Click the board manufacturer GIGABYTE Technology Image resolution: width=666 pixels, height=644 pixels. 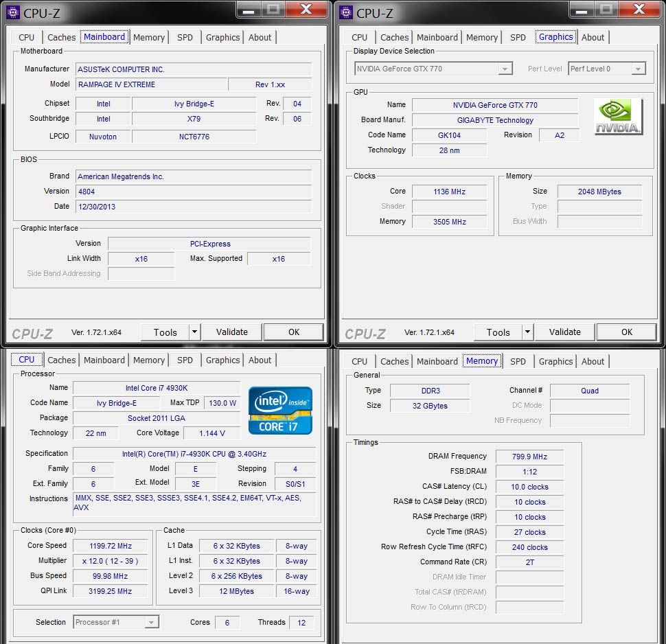495,120
